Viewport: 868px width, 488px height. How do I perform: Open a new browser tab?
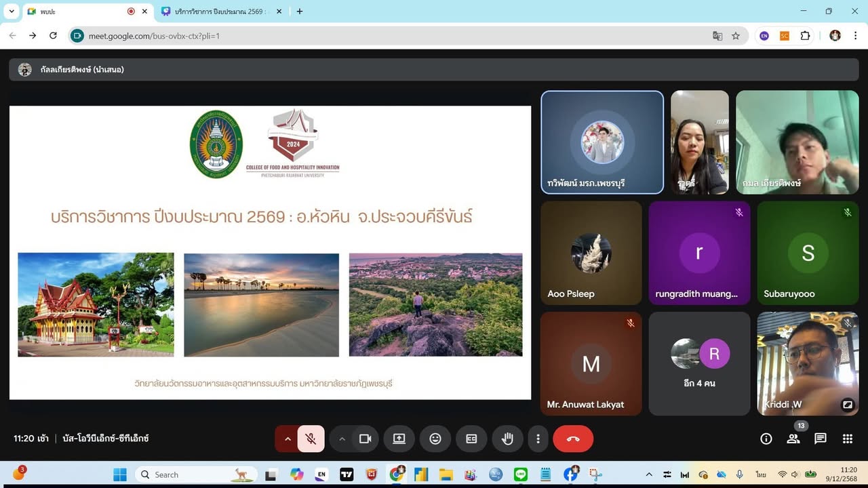coord(300,12)
